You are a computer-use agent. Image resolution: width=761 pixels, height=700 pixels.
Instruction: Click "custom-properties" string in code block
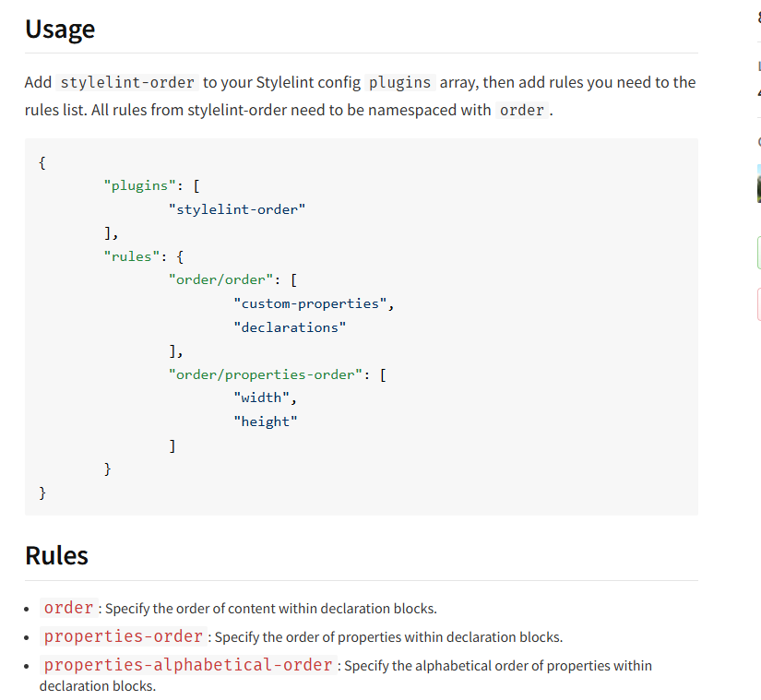310,303
